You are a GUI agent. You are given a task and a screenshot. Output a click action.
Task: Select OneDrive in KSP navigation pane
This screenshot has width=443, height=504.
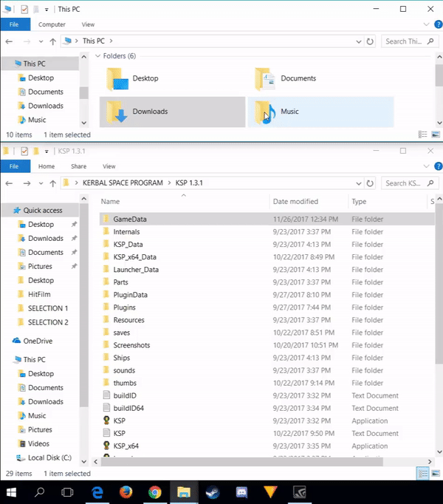click(x=38, y=341)
